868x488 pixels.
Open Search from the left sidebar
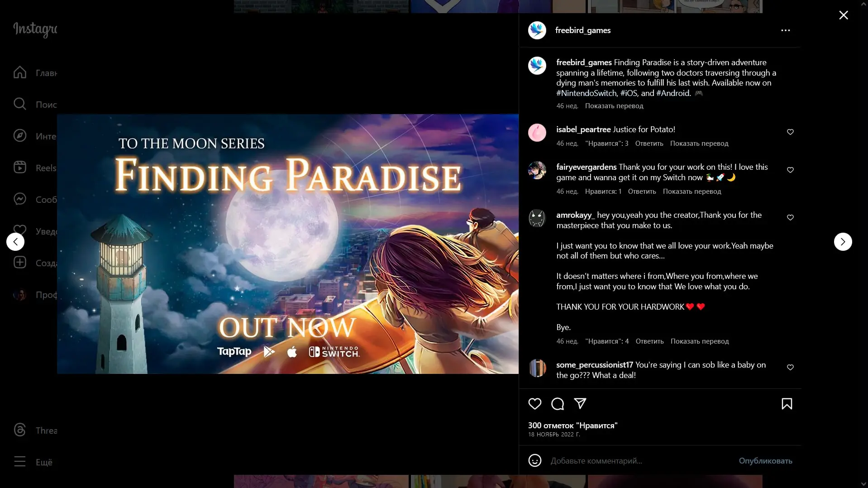coord(20,104)
